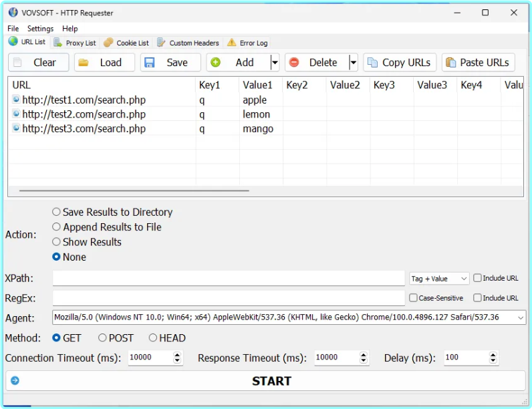This screenshot has height=409, width=532.
Task: Decrease Connection Timeout with down arrow
Action: [177, 361]
